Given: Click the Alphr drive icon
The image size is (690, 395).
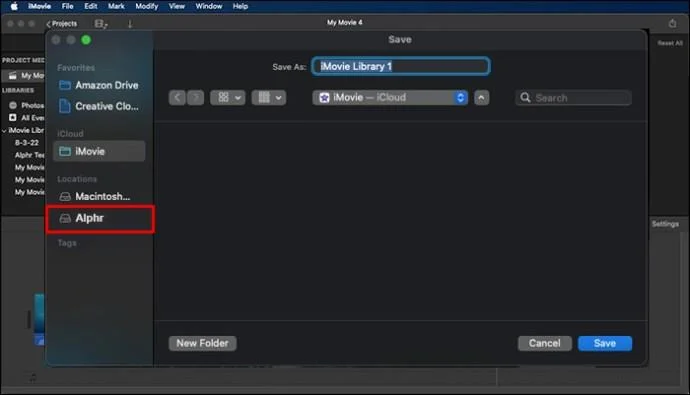Looking at the screenshot, I should point(65,218).
